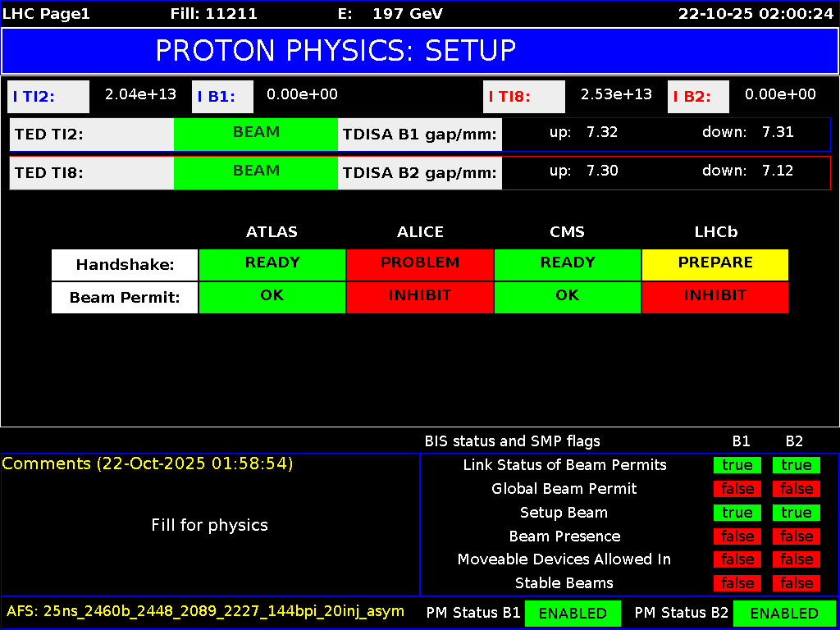The image size is (840, 630).
Task: Click the TED TI2 BEAM status indicator
Action: click(255, 132)
